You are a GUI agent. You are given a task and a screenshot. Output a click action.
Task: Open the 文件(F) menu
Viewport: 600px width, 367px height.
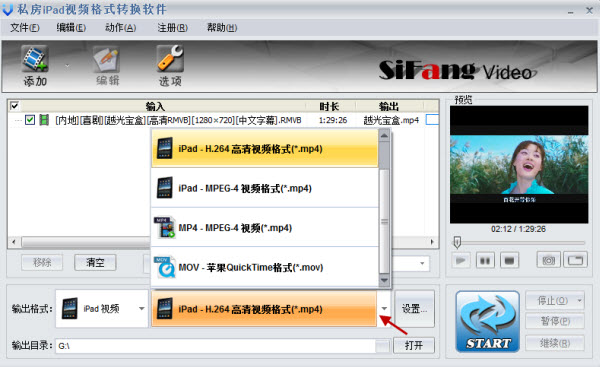(24, 28)
